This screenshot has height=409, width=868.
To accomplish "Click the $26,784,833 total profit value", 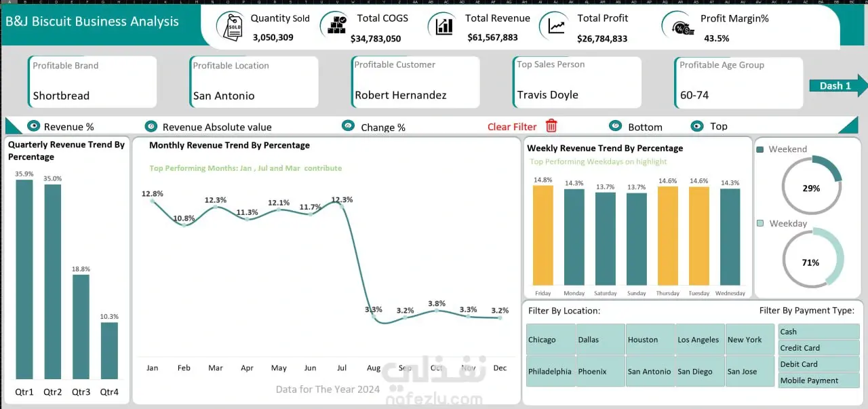I will (x=602, y=39).
